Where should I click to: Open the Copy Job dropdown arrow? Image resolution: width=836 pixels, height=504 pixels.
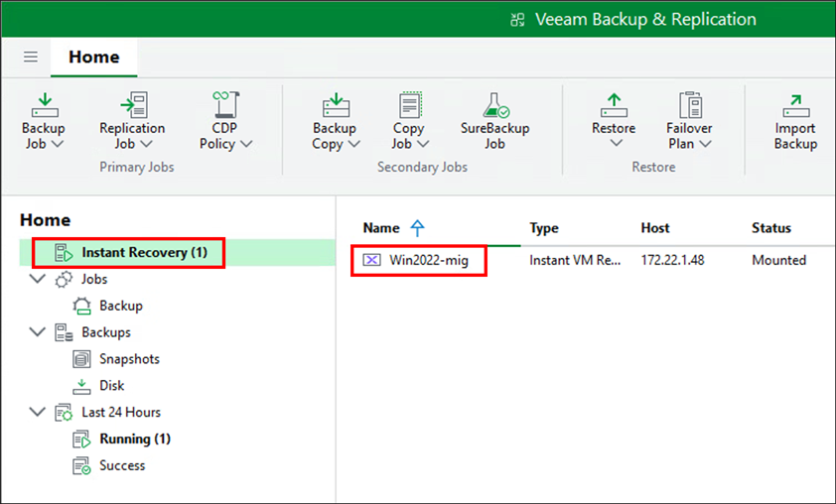[x=423, y=144]
